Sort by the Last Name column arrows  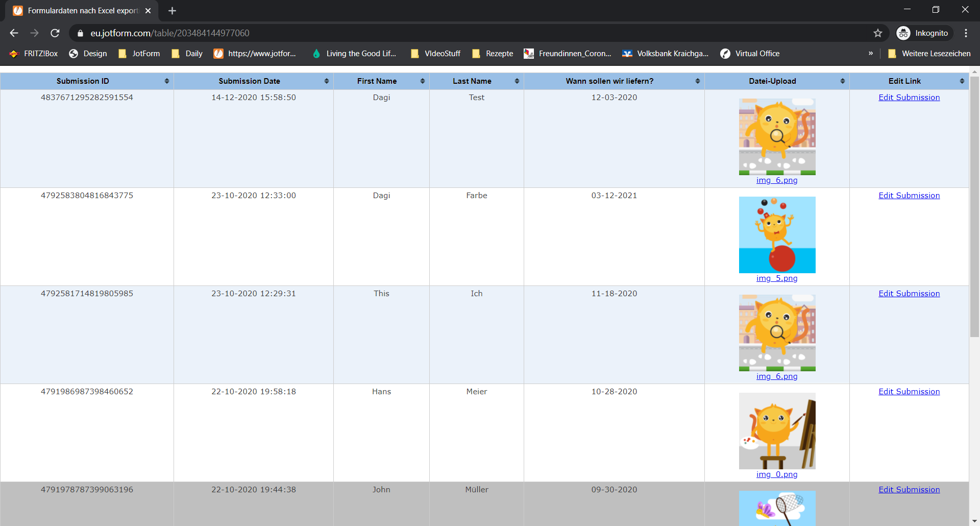(517, 81)
